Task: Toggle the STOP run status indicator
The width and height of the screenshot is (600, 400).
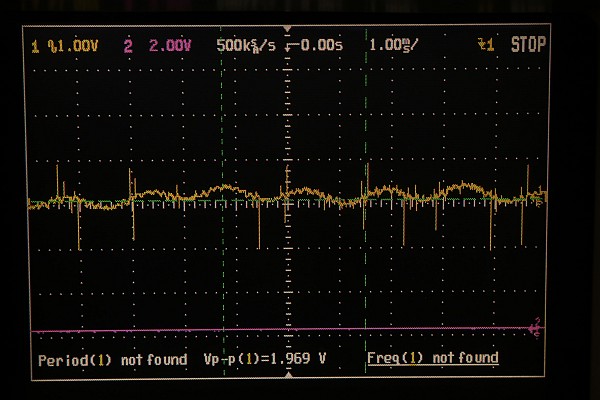Action: point(529,45)
